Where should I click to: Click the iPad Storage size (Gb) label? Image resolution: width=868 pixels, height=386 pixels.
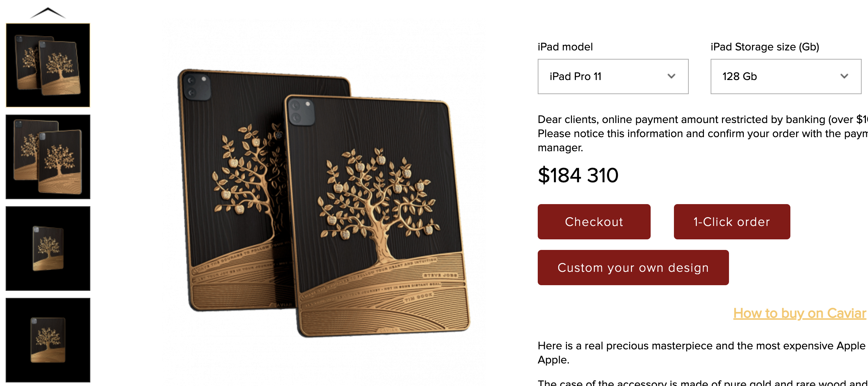pos(765,47)
